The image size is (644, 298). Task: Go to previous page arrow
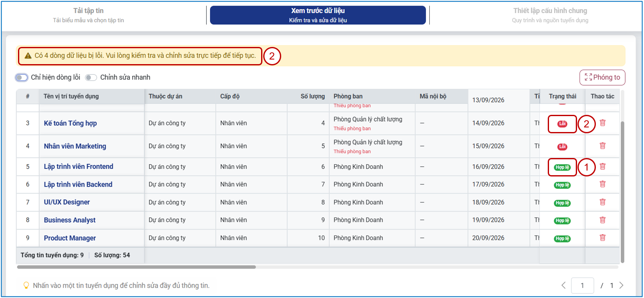pyautogui.click(x=563, y=285)
